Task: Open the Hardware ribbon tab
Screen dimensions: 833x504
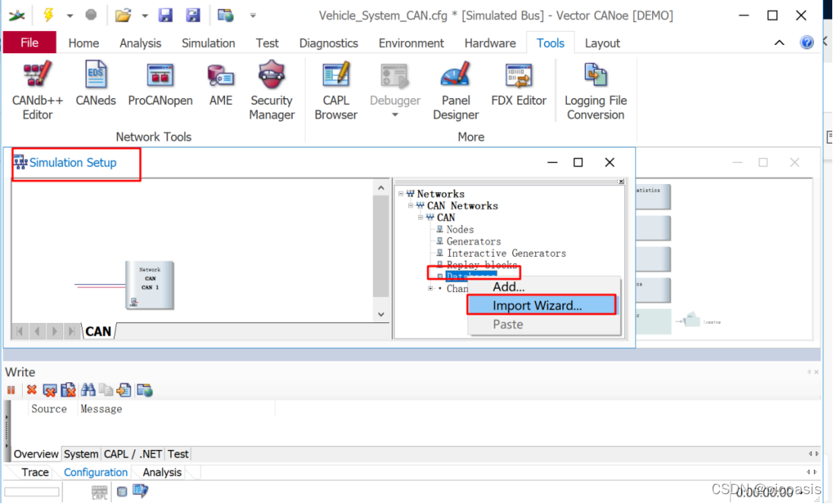Action: click(x=489, y=43)
